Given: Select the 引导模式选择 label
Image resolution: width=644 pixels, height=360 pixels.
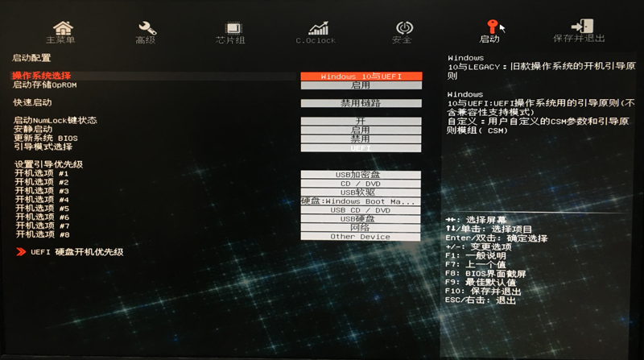Looking at the screenshot, I should (43, 147).
